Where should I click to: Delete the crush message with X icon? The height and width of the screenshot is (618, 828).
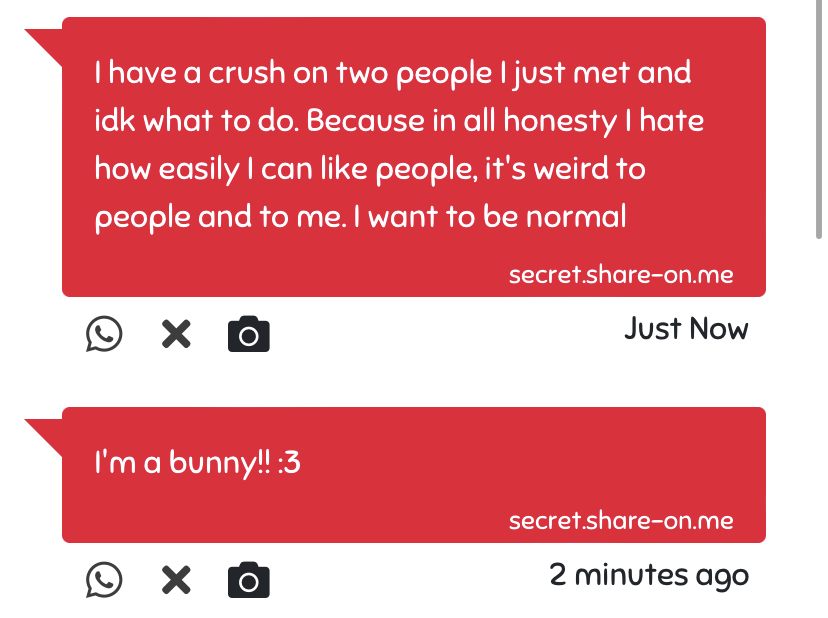pos(176,334)
